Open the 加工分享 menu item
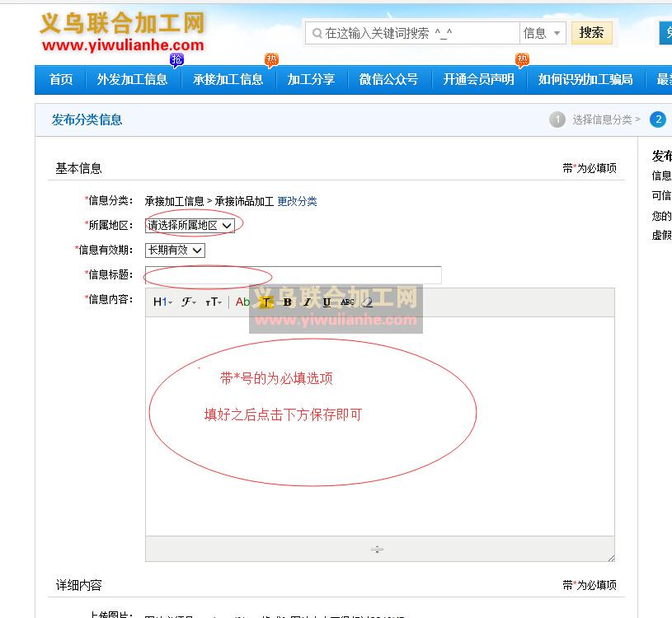Screen dimensions: 672x618 [x=311, y=79]
